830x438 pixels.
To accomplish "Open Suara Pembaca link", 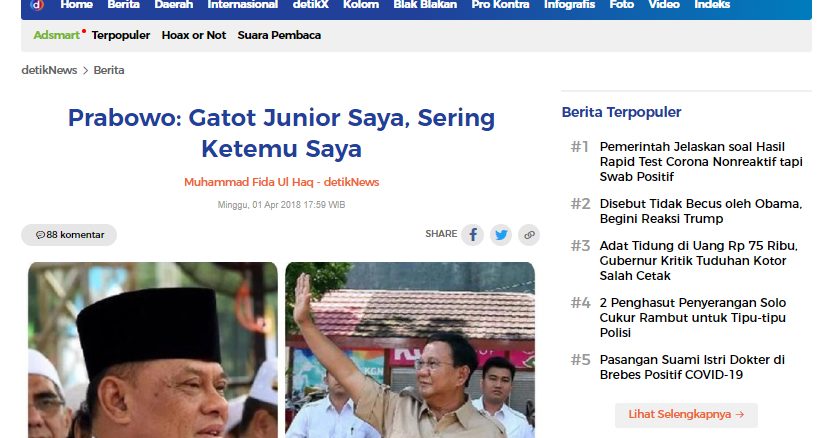I will point(279,35).
